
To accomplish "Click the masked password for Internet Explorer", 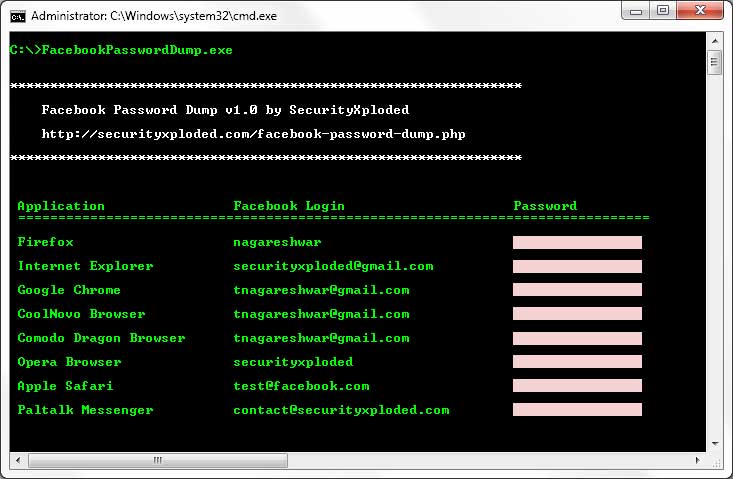I will [x=577, y=266].
